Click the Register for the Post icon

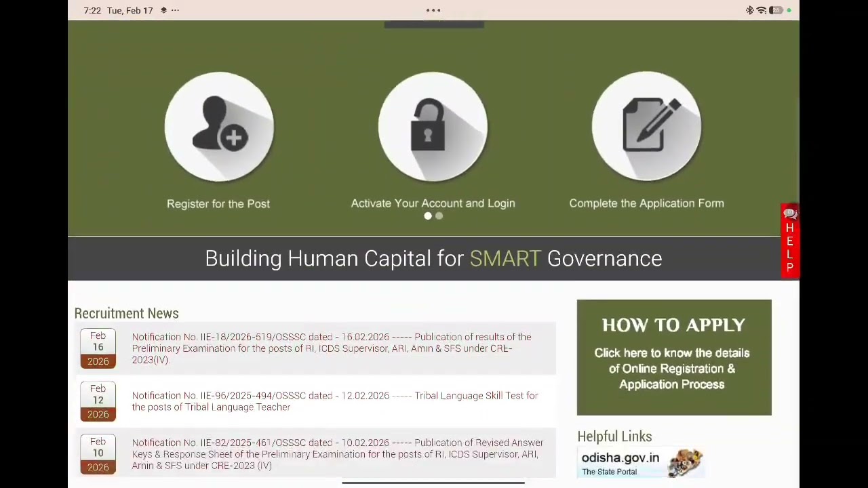pyautogui.click(x=219, y=127)
